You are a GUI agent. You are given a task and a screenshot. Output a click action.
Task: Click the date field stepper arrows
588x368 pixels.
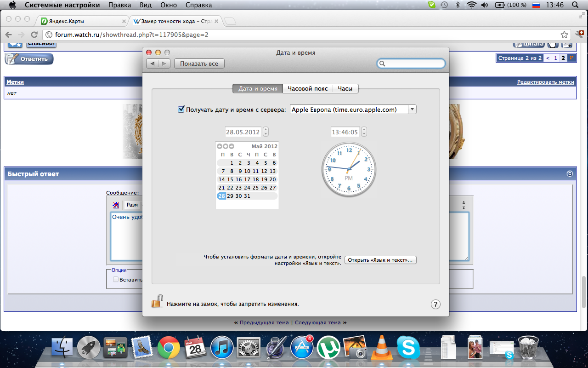[266, 132]
